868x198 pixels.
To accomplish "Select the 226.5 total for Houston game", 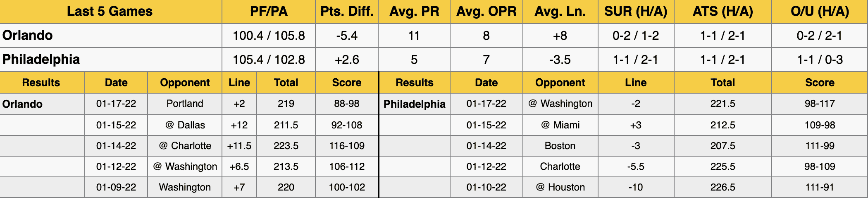I will (x=723, y=187).
